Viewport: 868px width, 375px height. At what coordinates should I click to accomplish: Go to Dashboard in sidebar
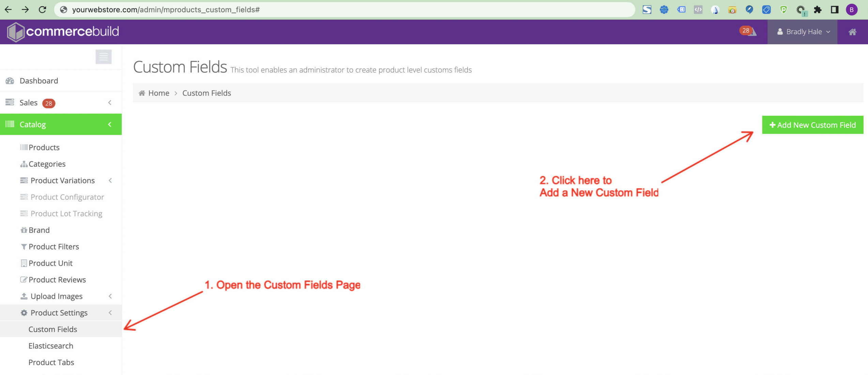[x=39, y=81]
